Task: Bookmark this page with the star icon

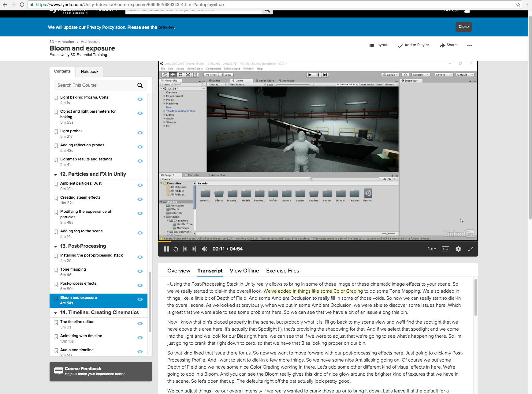Action: (518, 5)
